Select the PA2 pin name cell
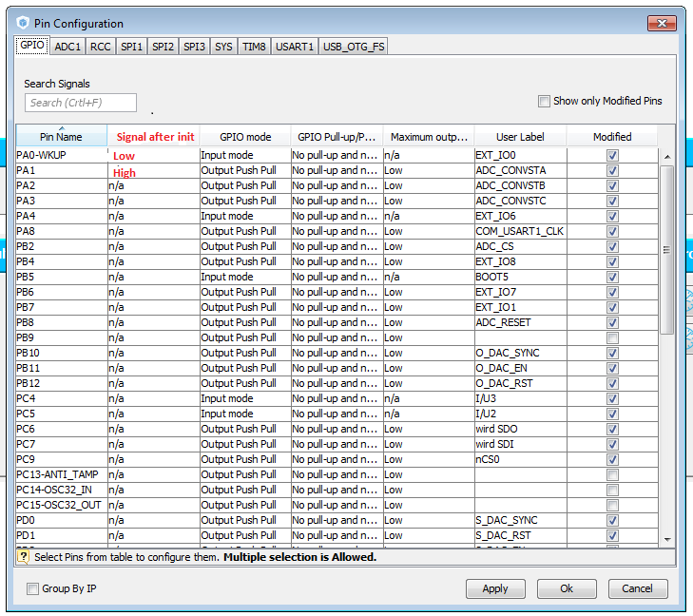Viewport: 693px width, 616px height. pos(62,185)
